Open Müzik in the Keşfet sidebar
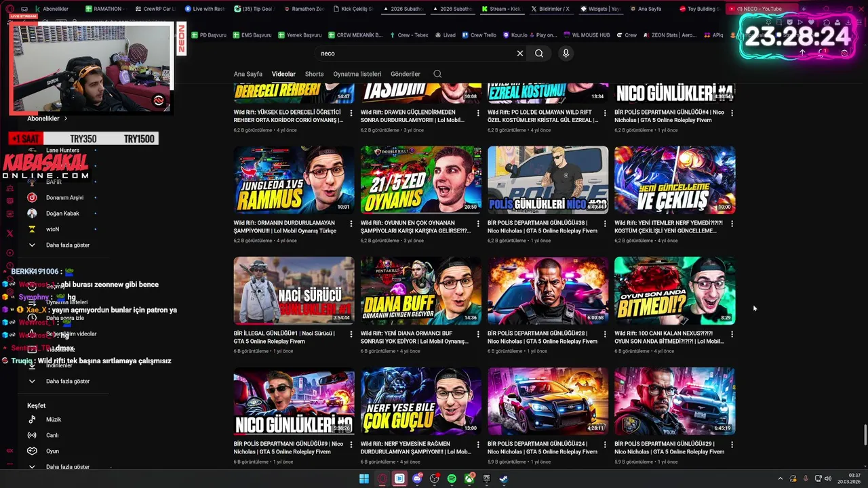 (54, 420)
